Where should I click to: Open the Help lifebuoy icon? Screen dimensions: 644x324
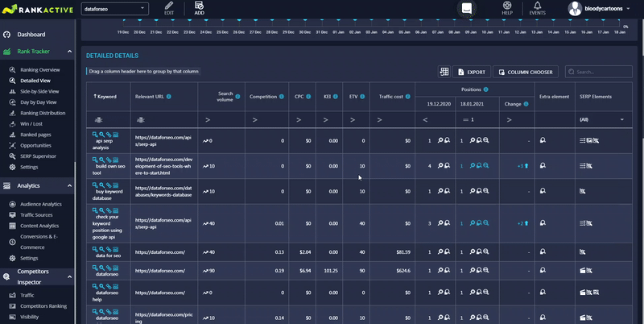(507, 6)
